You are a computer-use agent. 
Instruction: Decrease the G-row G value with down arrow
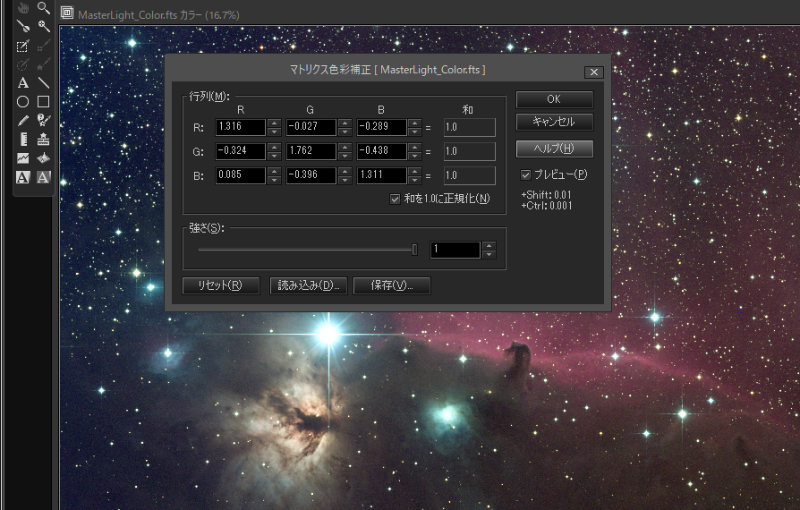345,156
